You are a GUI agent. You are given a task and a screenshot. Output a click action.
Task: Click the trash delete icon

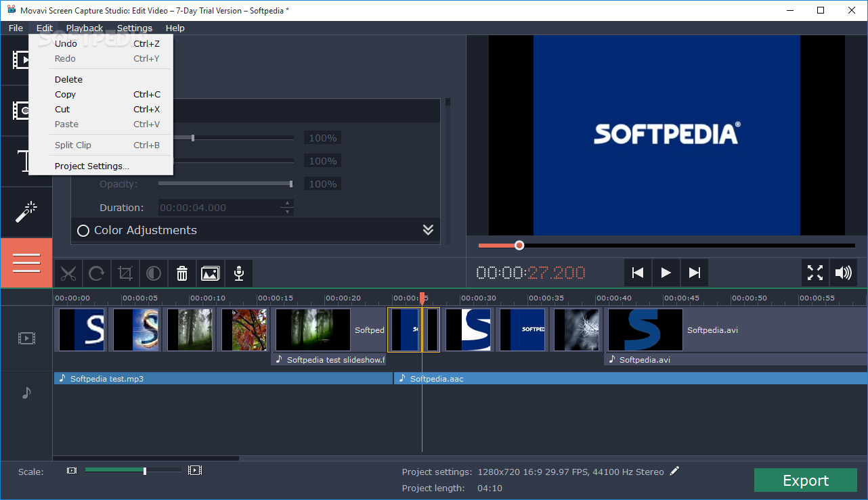coord(181,273)
